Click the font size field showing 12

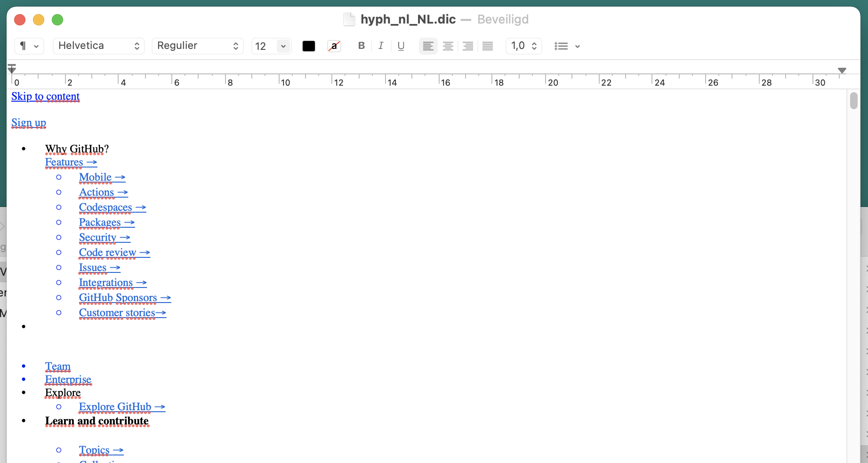point(265,46)
